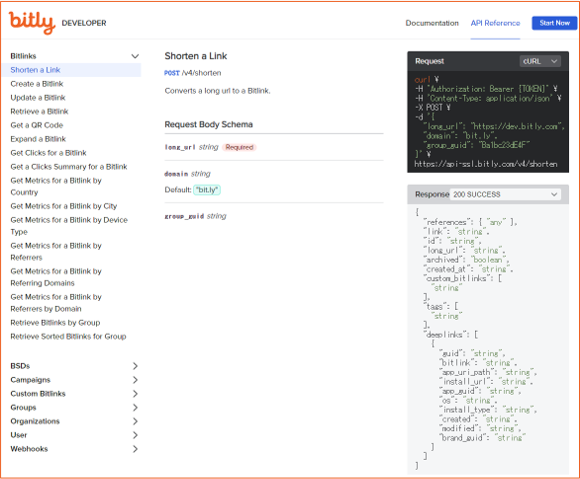Image resolution: width=580 pixels, height=479 pixels.
Task: Select Get Metrics for a Bitlink by Device Type
Action: 69,226
